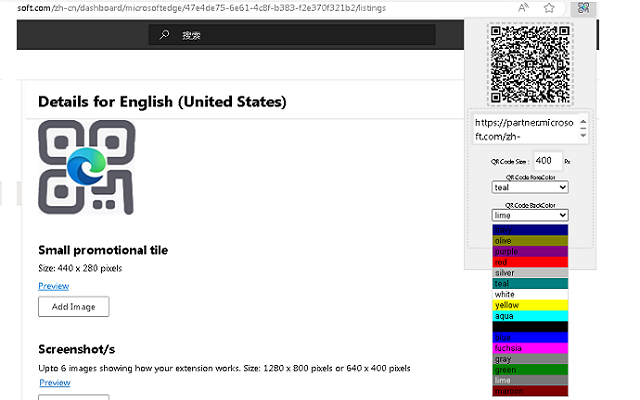Click the Small promotional tile heading
640x400 pixels.
tap(103, 250)
